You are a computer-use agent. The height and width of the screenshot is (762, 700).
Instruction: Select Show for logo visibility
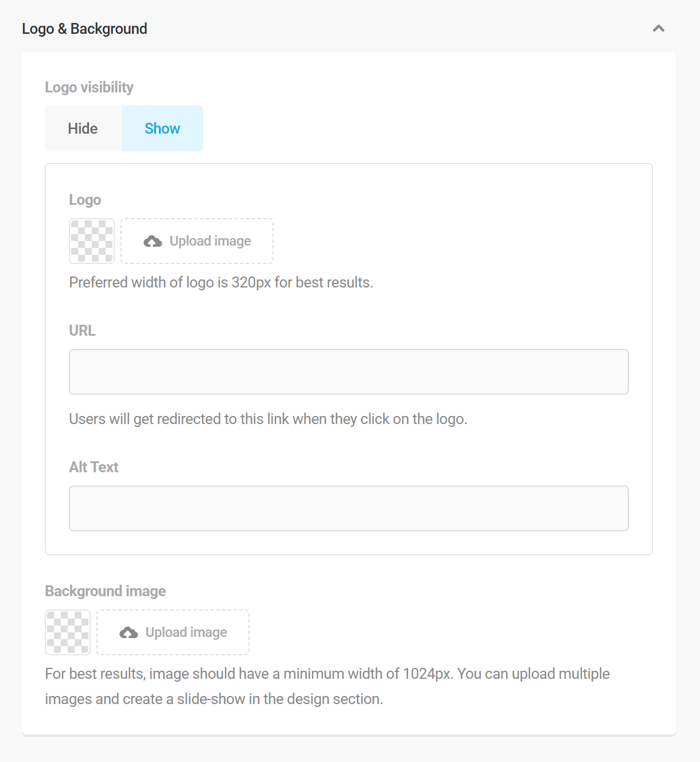point(162,129)
